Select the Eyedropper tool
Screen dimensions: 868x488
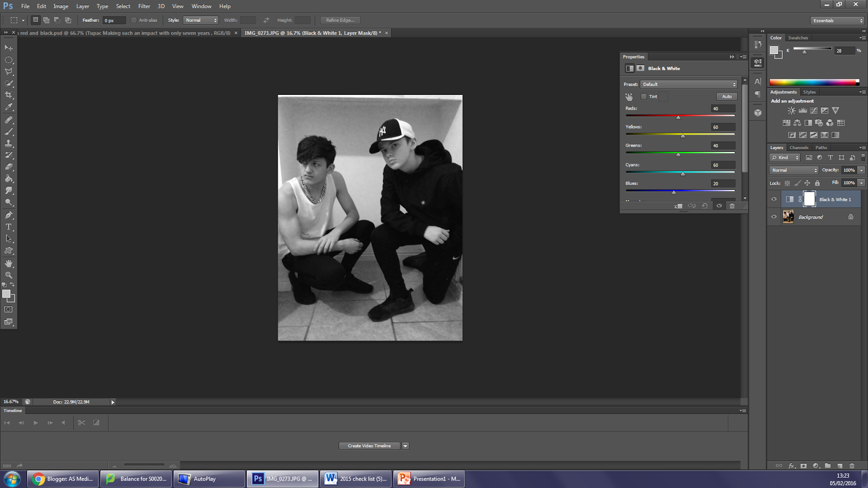[9, 107]
